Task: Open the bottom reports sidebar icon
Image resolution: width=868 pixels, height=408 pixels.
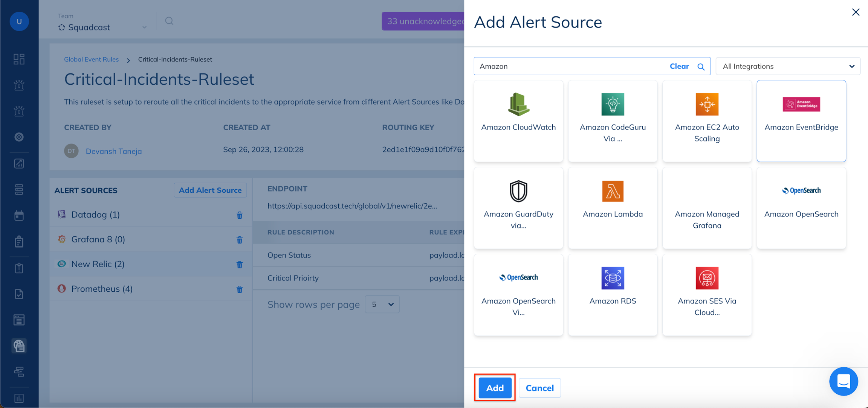Action: (x=19, y=398)
